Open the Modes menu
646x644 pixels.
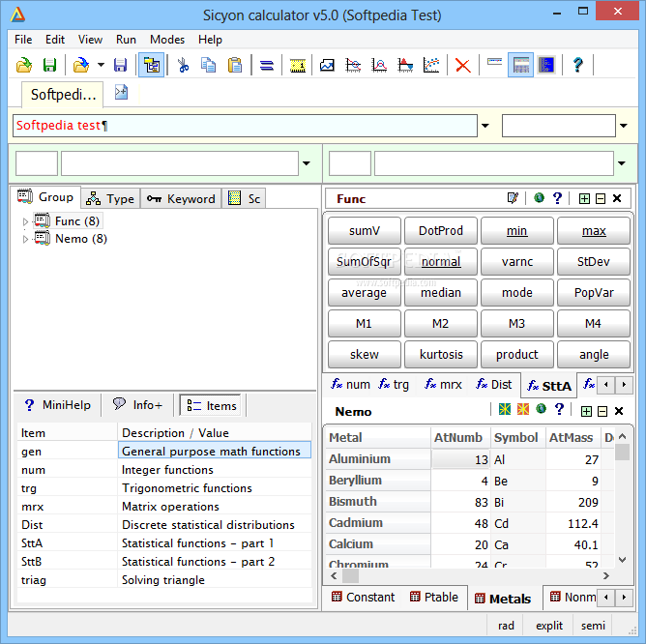pyautogui.click(x=167, y=40)
